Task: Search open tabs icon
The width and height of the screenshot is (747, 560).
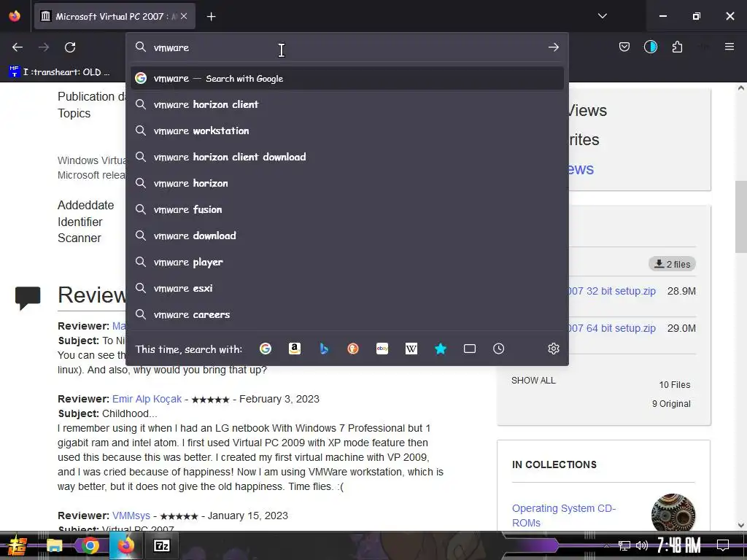Action: [x=470, y=349]
